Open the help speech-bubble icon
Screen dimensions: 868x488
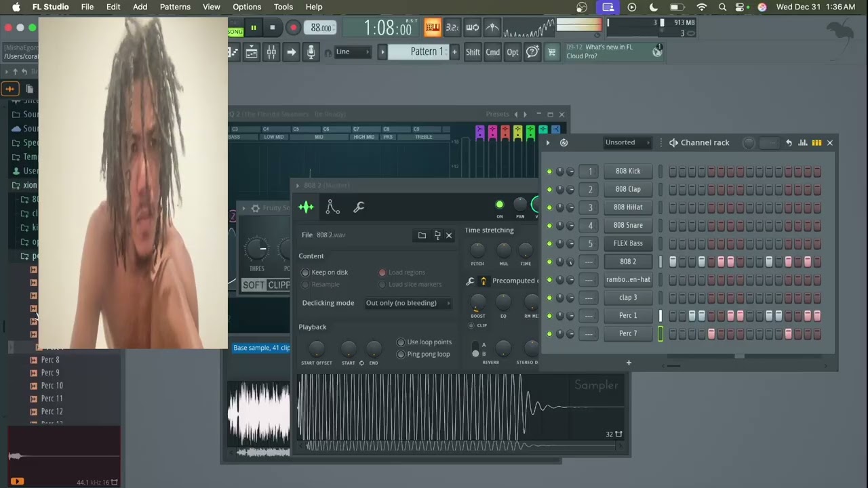click(533, 52)
